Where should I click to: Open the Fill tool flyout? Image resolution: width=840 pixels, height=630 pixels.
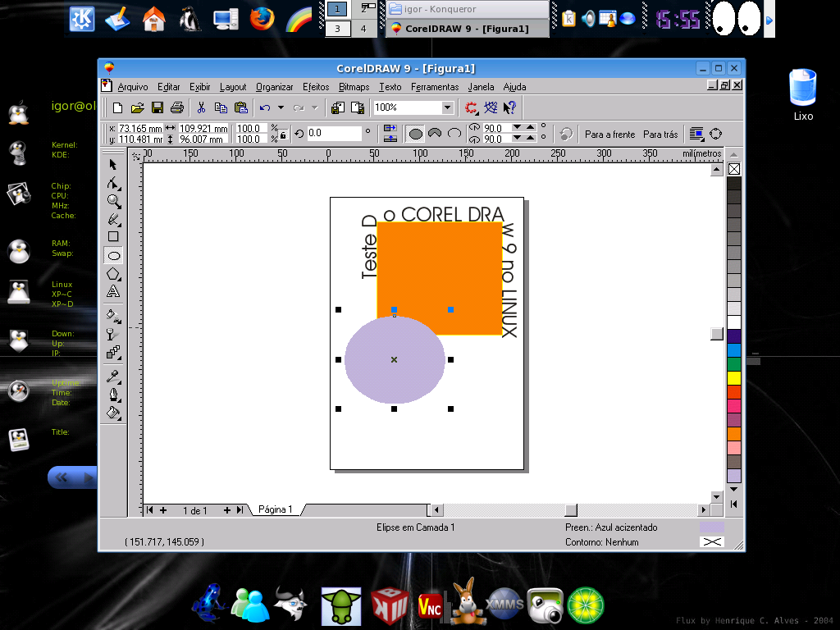113,413
